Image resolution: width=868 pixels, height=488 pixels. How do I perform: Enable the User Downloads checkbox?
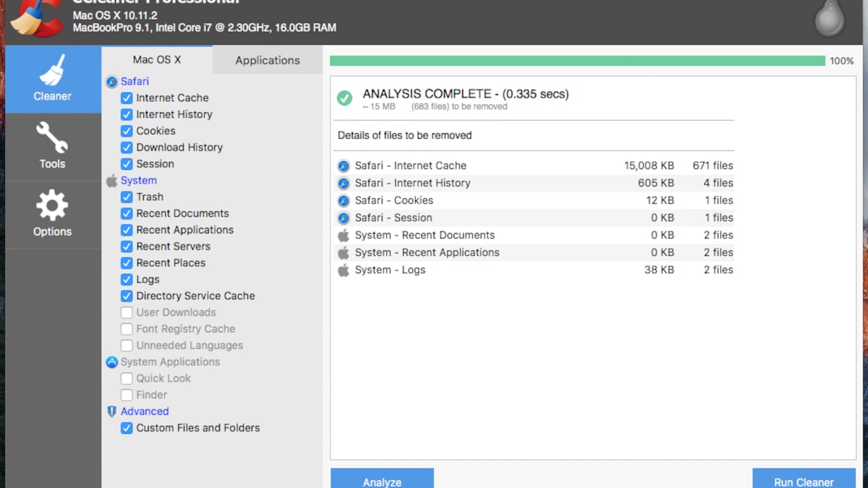click(127, 312)
